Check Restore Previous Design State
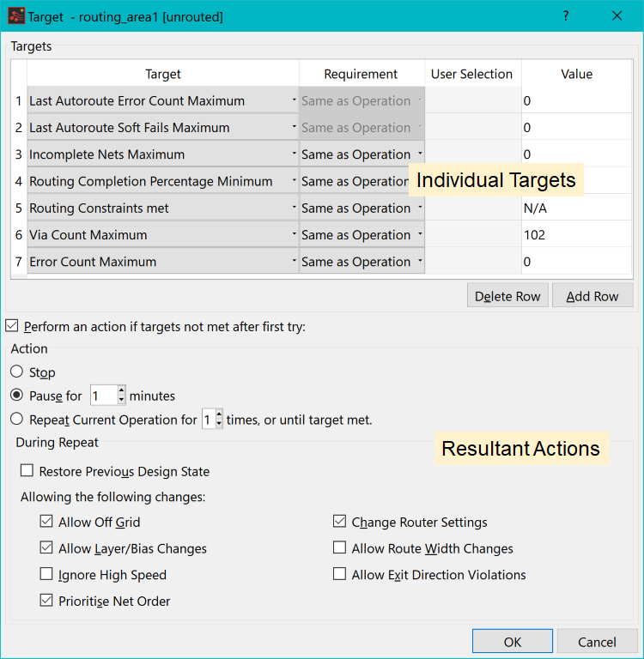The width and height of the screenshot is (644, 659). (27, 470)
